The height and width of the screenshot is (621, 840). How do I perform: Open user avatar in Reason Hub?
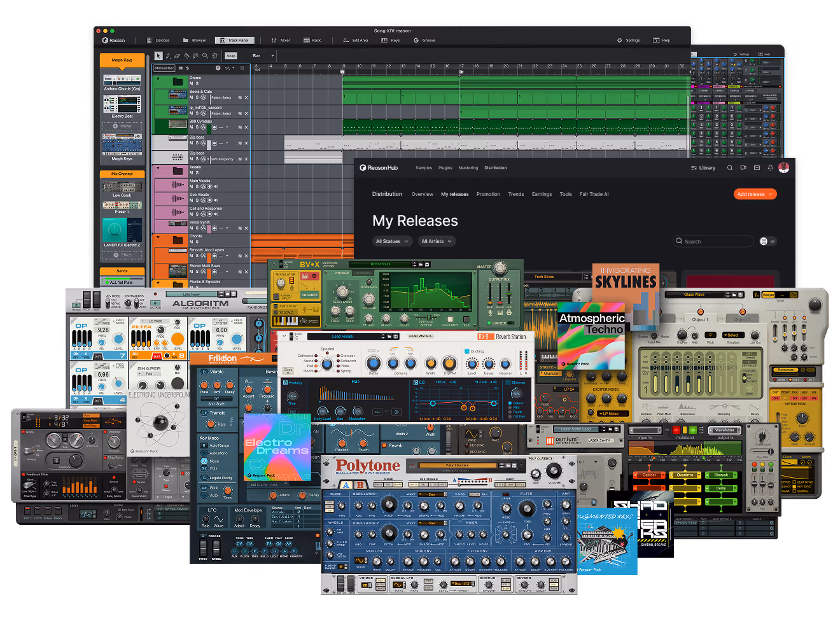(783, 167)
